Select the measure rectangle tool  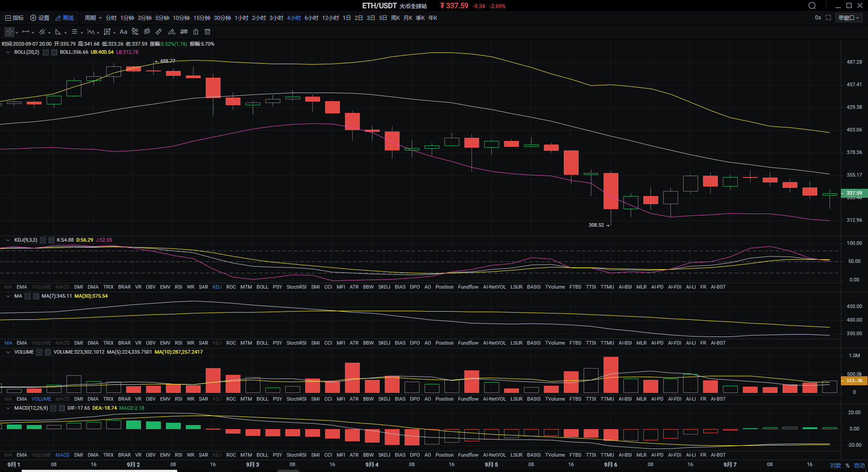point(107,32)
